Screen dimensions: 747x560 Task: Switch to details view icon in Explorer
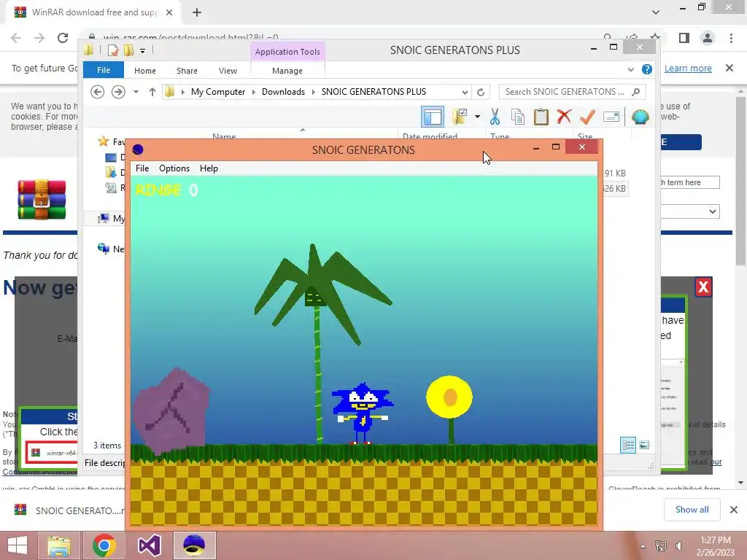coord(628,445)
